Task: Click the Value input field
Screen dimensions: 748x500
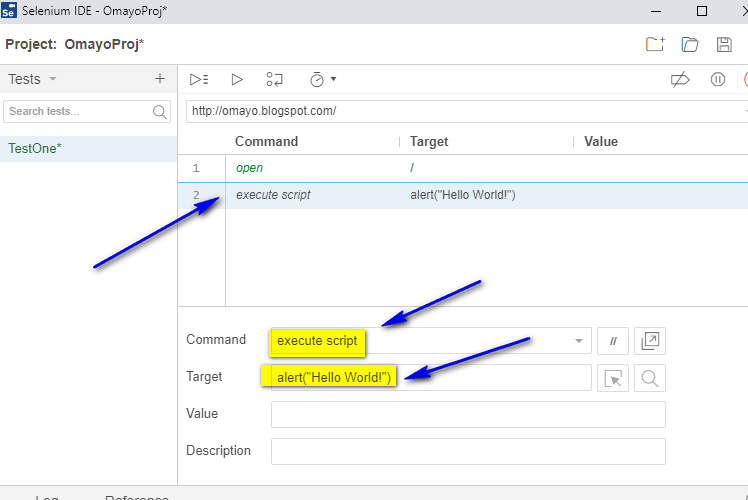Action: pyautogui.click(x=468, y=414)
